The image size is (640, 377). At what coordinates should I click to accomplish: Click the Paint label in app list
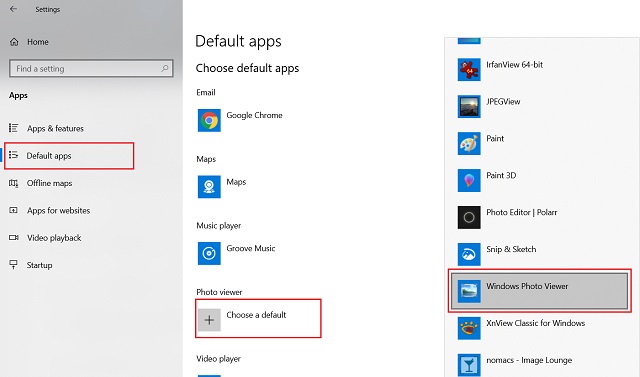495,138
